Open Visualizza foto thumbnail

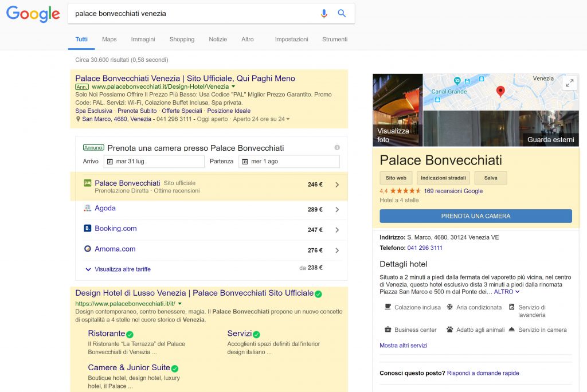(x=398, y=109)
